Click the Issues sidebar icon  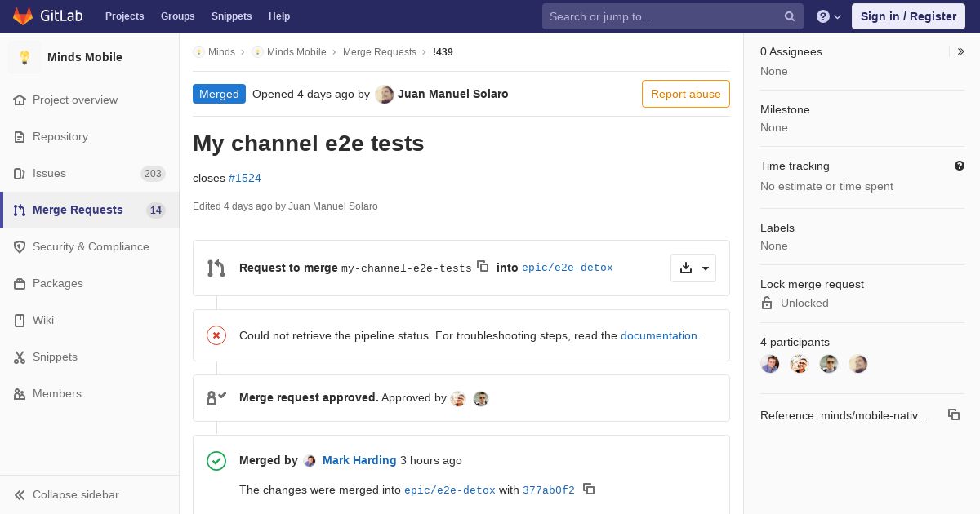click(x=20, y=173)
